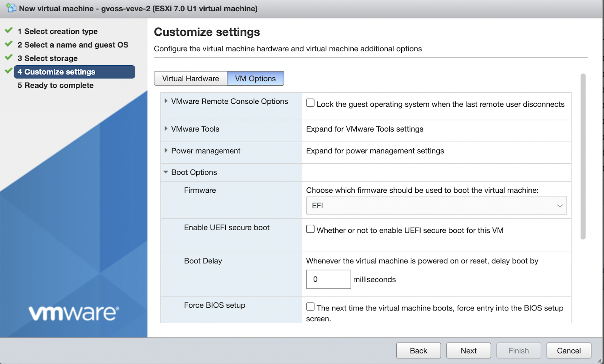
Task: Click the checkmark next to Select a name and guest OS
Action: pos(8,45)
